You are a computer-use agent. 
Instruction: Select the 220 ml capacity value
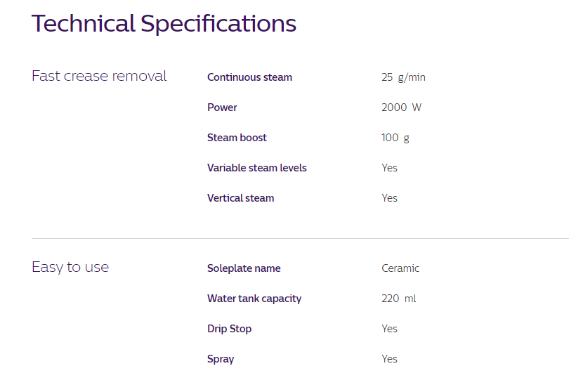point(399,299)
